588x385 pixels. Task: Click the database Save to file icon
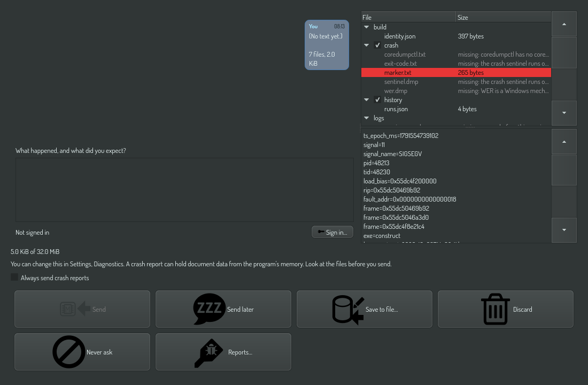point(348,310)
